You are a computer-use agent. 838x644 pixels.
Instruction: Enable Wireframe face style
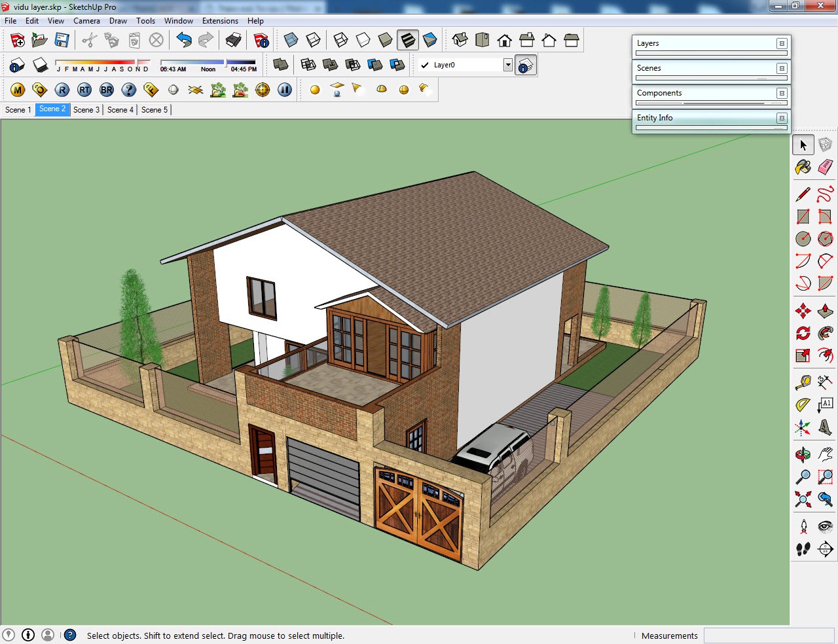click(x=340, y=41)
